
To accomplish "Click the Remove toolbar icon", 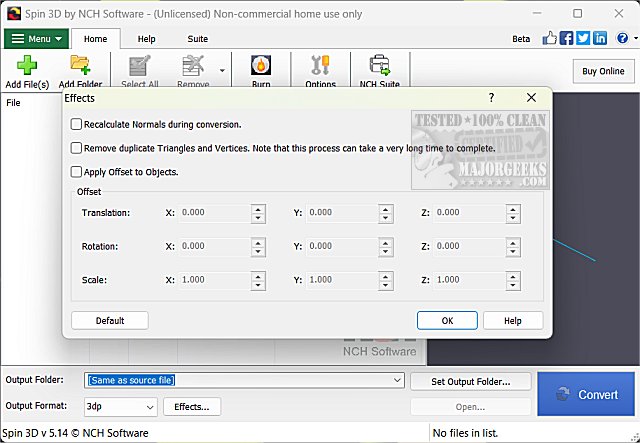I will (193, 66).
